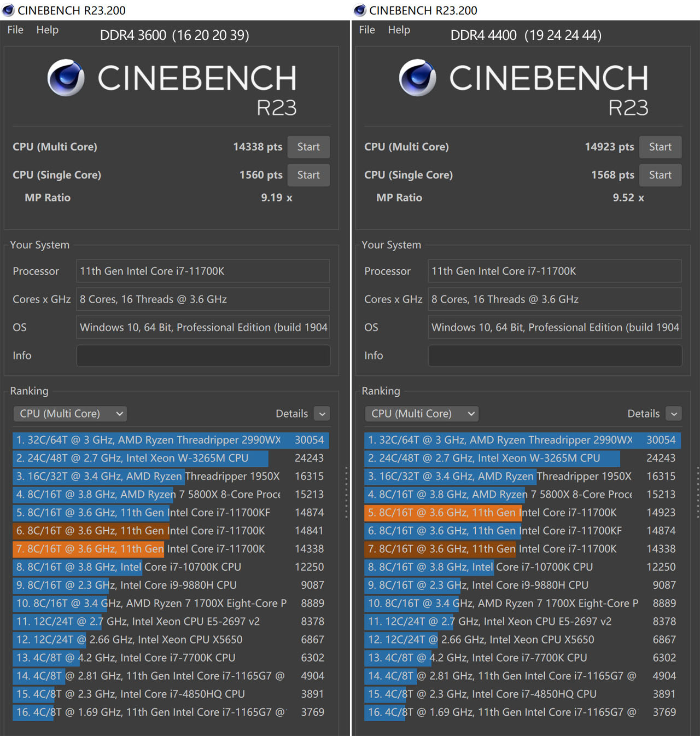Start Multi Core test in left window
This screenshot has height=736, width=700.
[x=308, y=147]
